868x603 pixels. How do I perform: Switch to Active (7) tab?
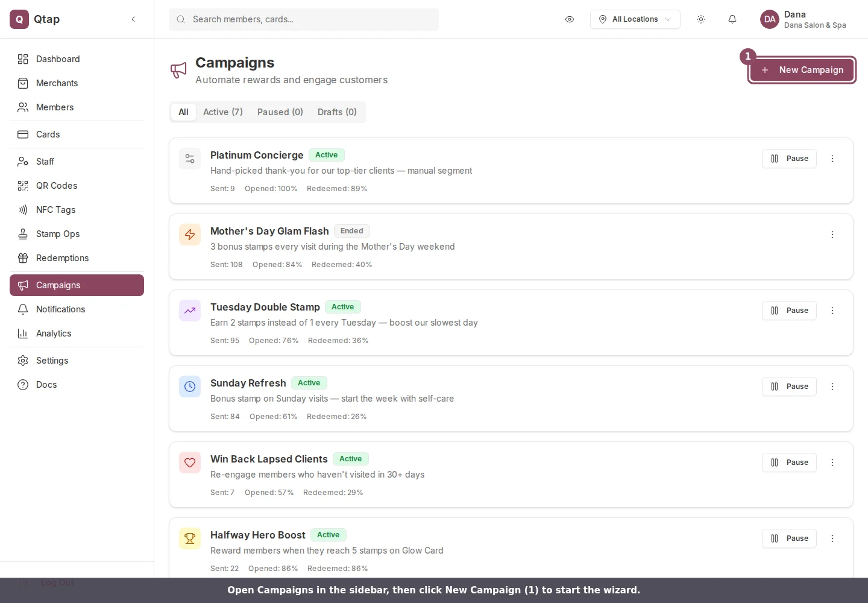click(223, 112)
